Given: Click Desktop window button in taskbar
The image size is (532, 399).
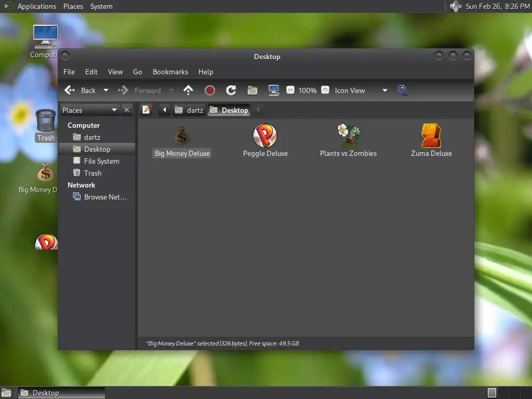Looking at the screenshot, I should 61,393.
